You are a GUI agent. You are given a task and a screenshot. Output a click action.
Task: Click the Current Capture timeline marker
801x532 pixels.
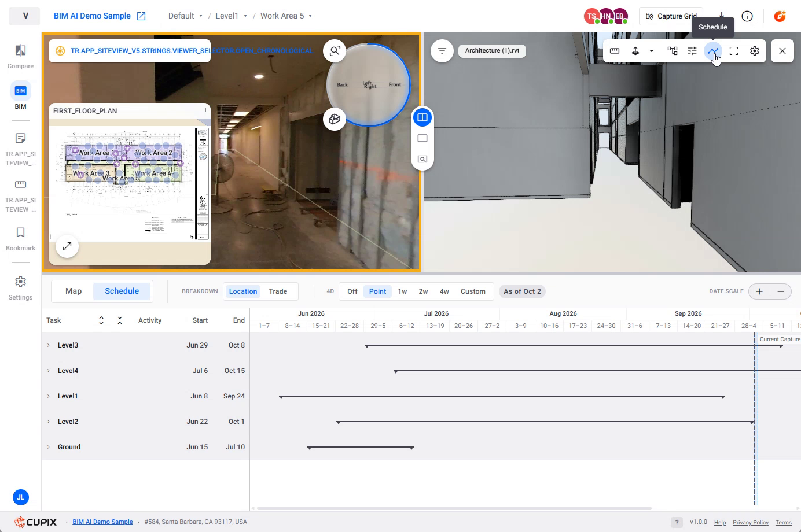pos(780,339)
